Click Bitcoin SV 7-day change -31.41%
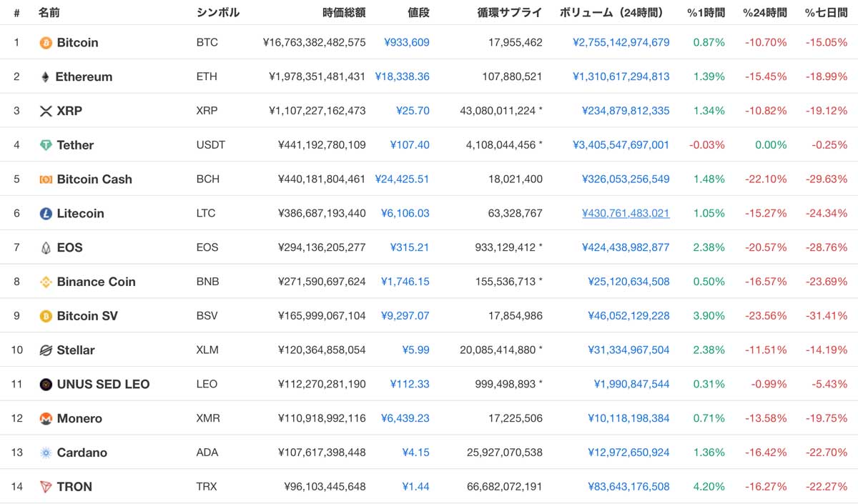 826,316
